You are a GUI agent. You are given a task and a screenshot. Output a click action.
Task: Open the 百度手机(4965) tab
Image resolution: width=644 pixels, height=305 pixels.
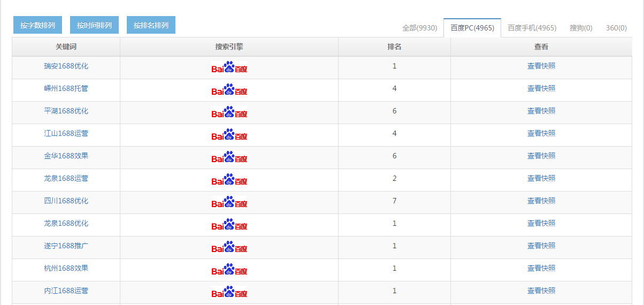tap(532, 28)
